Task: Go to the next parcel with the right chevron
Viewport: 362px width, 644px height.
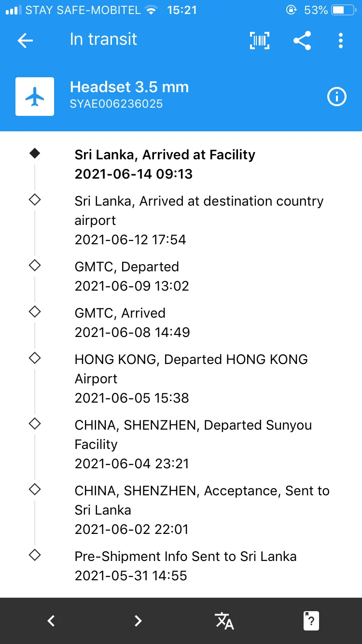Action: [138, 621]
